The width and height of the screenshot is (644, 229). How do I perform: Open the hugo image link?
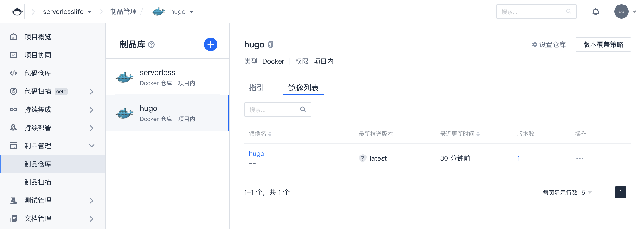[256, 153]
